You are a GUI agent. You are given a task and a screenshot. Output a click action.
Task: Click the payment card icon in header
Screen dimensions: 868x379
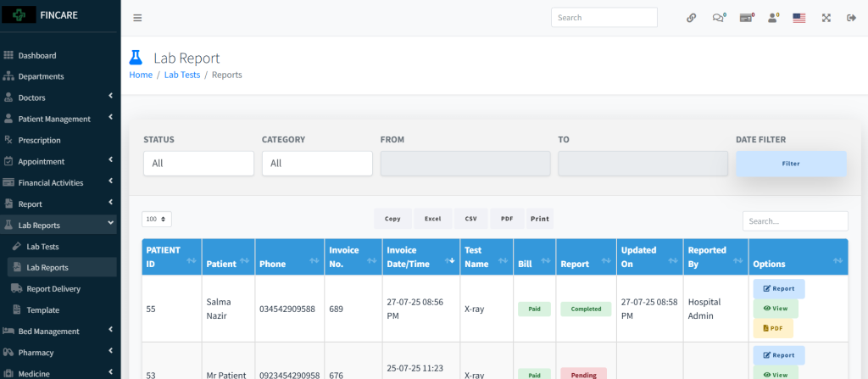click(746, 18)
